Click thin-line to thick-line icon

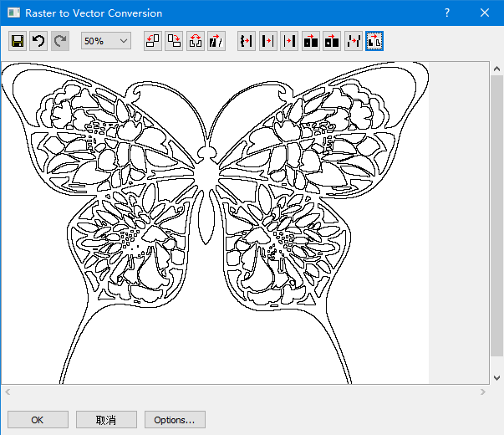click(x=289, y=41)
